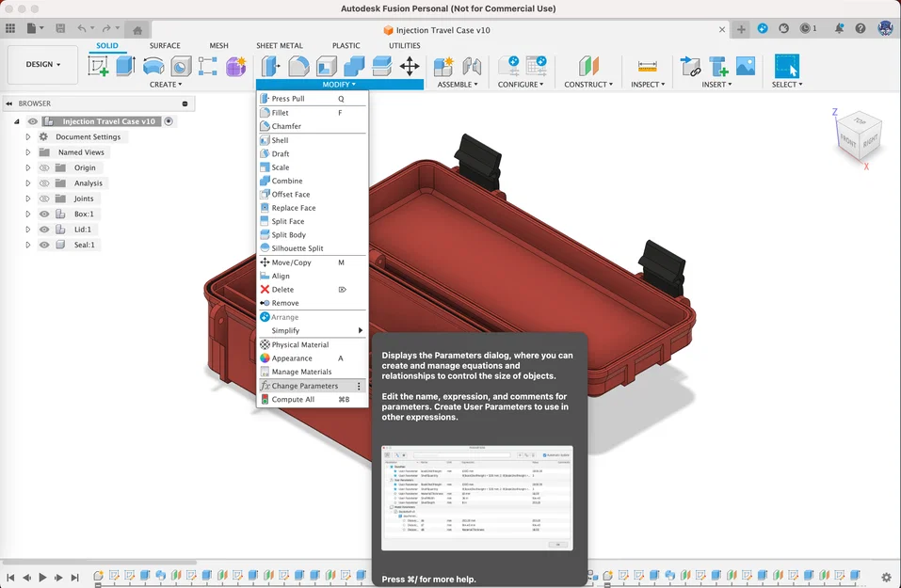Hide the Lid:1 component
Screen dimensions: 901x588
(44, 230)
